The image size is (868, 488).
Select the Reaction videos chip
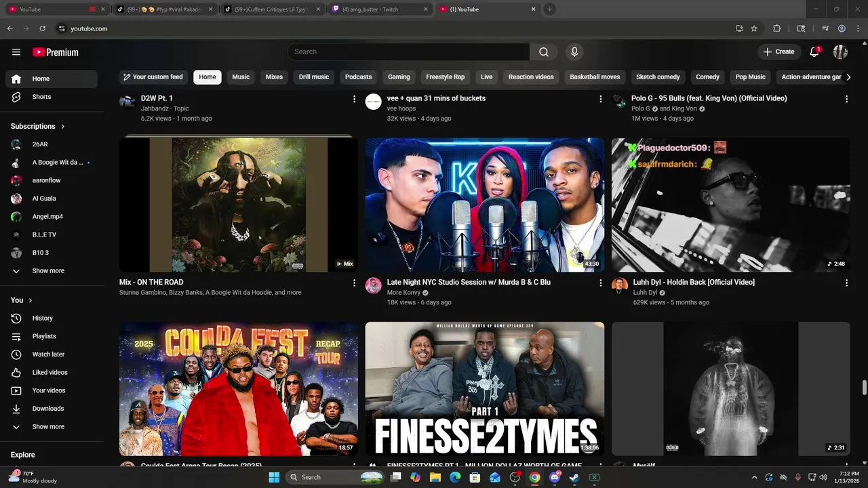531,77
